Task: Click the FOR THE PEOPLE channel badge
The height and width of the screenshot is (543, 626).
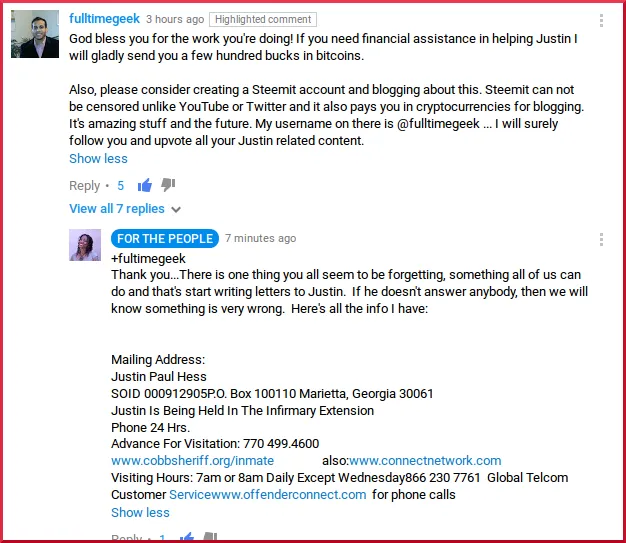Action: [165, 238]
